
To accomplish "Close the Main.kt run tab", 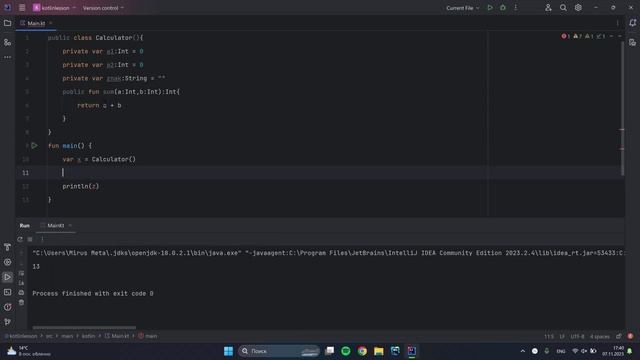I will tap(70, 226).
